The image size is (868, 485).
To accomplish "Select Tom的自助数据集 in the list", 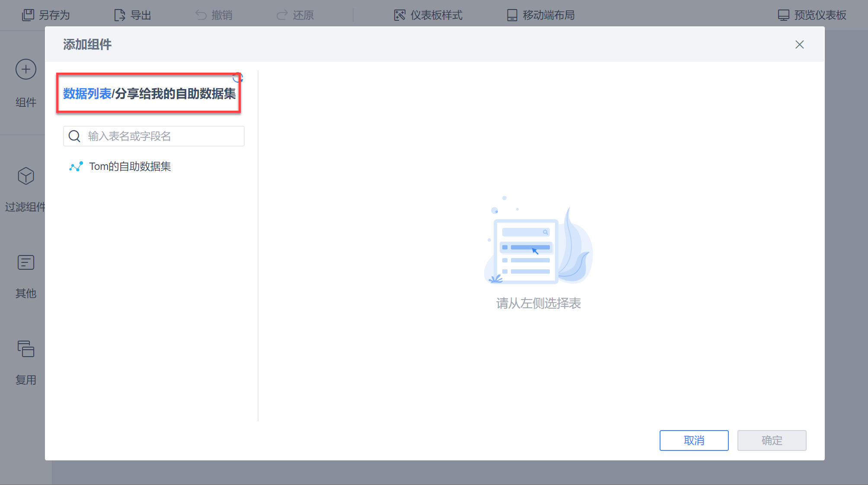I will (x=130, y=167).
